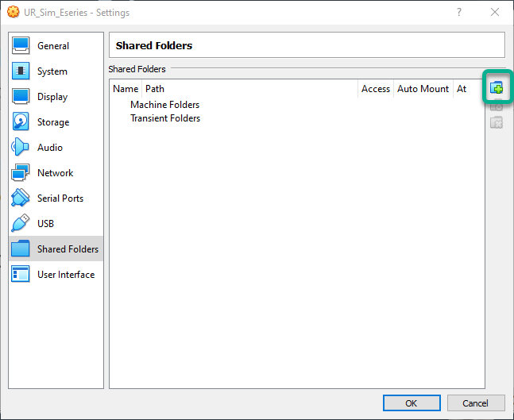Go to User Interface settings
Viewport: 514px width, 420px height.
[65, 275]
